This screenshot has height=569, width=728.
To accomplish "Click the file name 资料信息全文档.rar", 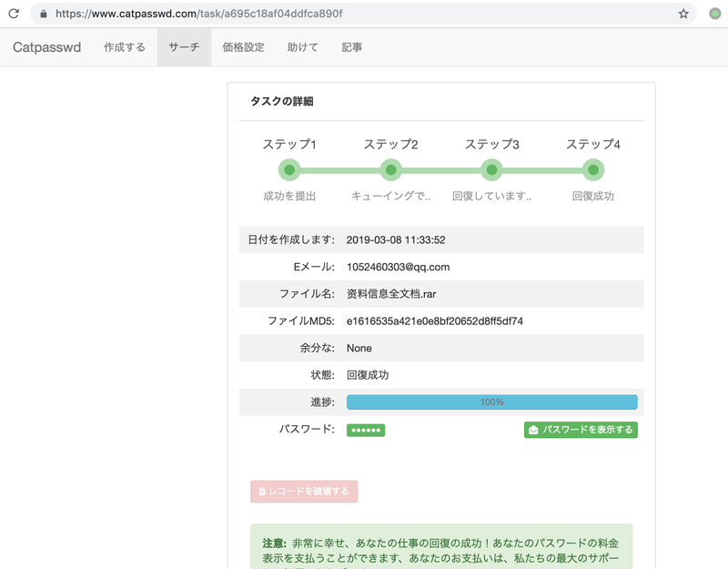I will click(x=391, y=294).
